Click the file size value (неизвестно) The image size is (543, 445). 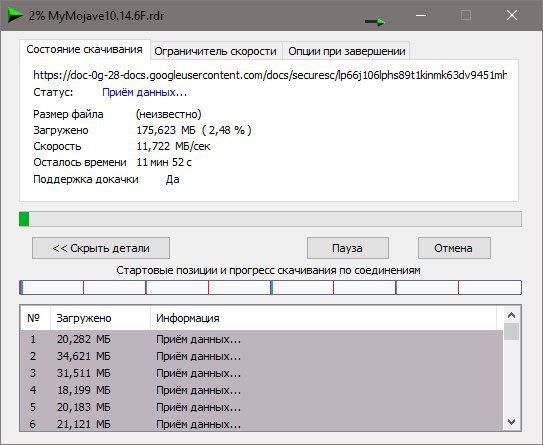coord(168,114)
